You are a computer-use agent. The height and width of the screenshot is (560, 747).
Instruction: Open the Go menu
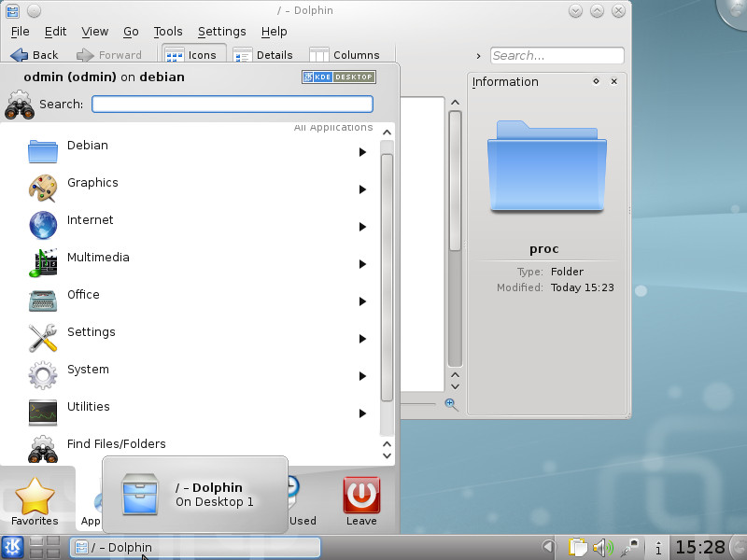[x=131, y=32]
